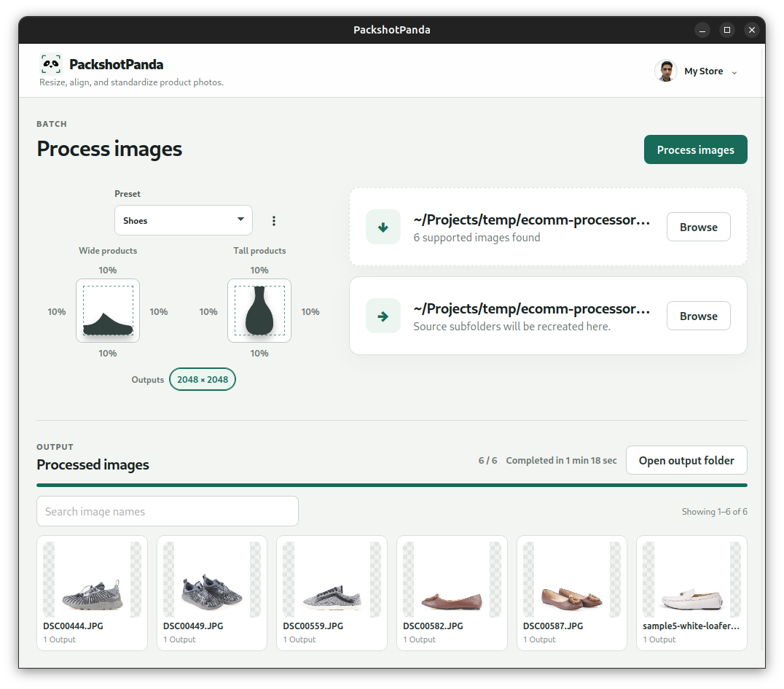Expand the My Store account menu chevron

click(x=734, y=73)
